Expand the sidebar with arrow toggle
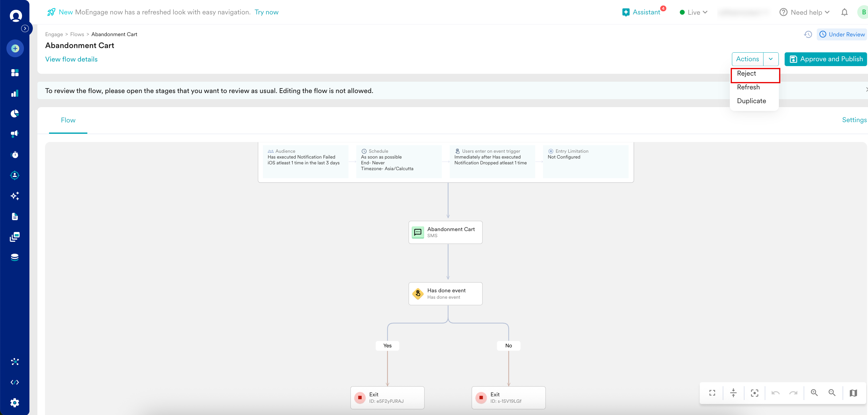Image resolution: width=868 pixels, height=415 pixels. tap(25, 28)
